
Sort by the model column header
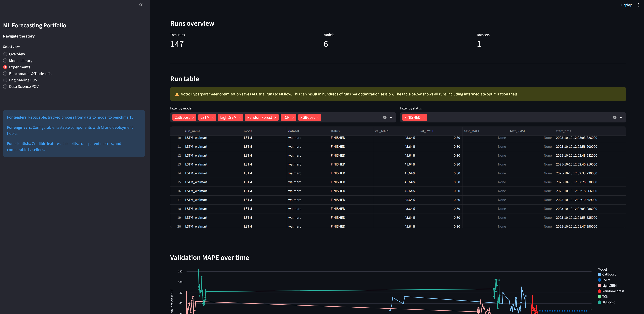[264, 131]
